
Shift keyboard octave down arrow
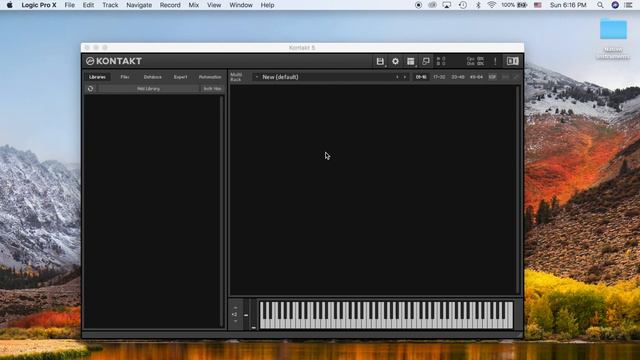click(236, 321)
